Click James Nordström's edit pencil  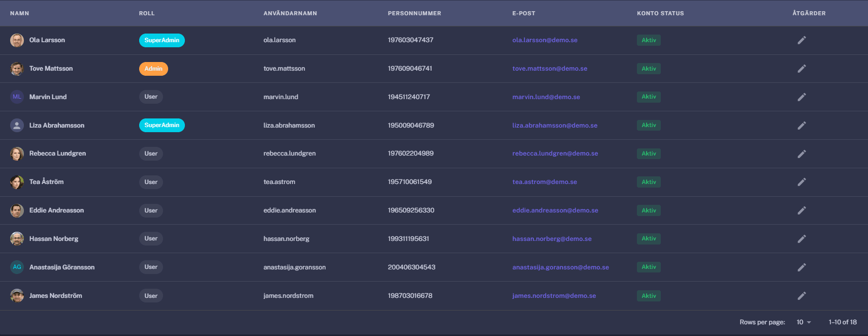[801, 296]
